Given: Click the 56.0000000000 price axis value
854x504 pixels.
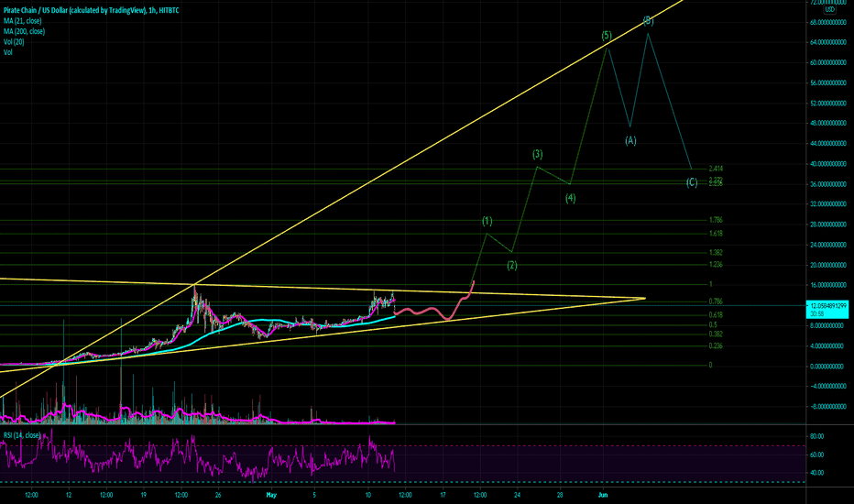Looking at the screenshot, I should point(827,82).
